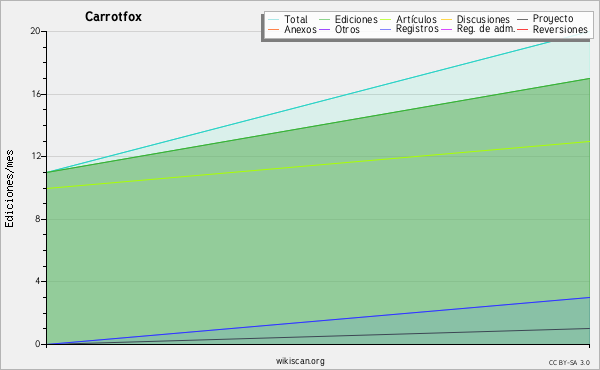The width and height of the screenshot is (600, 370).
Task: Click the 20 y-axis tick label
Action: tap(35, 31)
